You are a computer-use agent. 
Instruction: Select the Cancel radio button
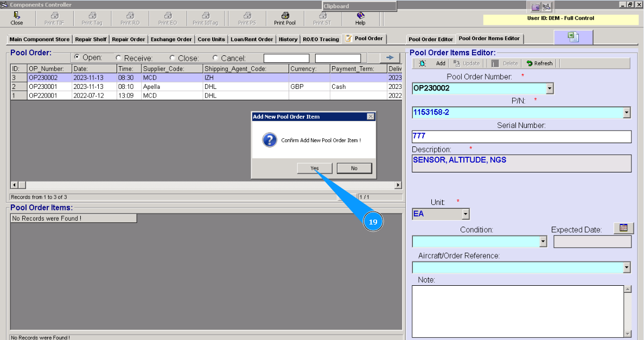click(x=215, y=57)
